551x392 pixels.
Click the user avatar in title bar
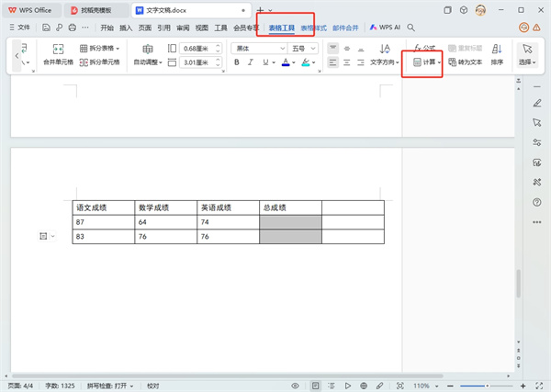(x=480, y=10)
